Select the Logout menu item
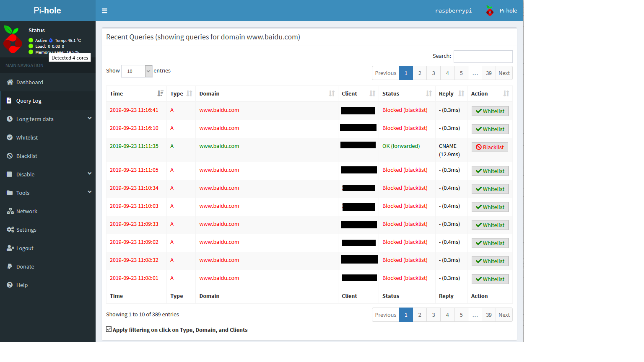The image size is (644, 362). tap(48, 248)
